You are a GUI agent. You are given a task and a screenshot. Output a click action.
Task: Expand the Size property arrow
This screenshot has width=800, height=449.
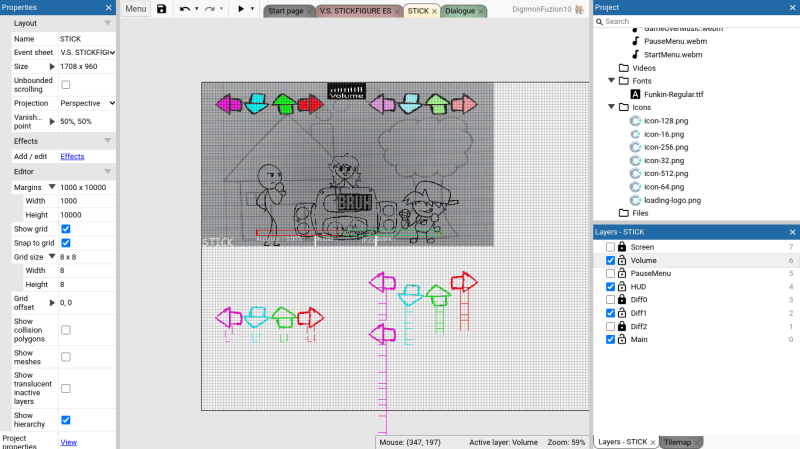pyautogui.click(x=52, y=66)
